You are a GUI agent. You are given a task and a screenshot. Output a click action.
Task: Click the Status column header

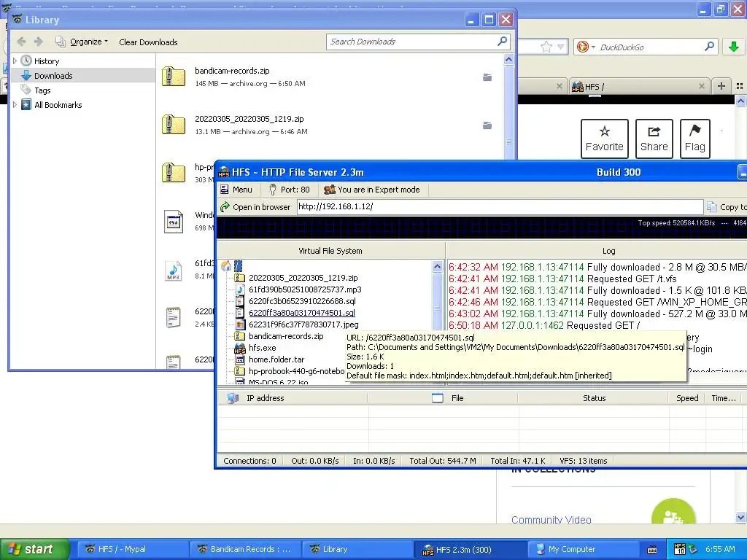[x=594, y=398]
